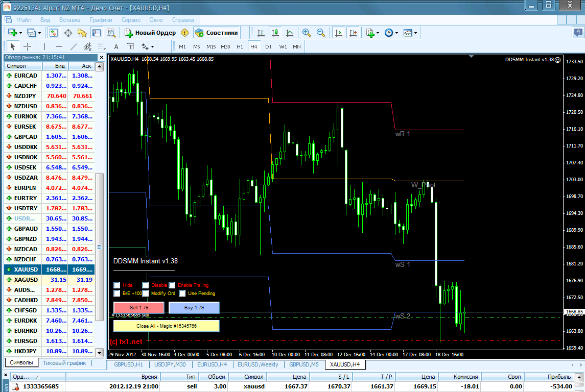This screenshot has width=585, height=392.
Task: Select the EURCAD symbol row
Action: click(x=49, y=76)
